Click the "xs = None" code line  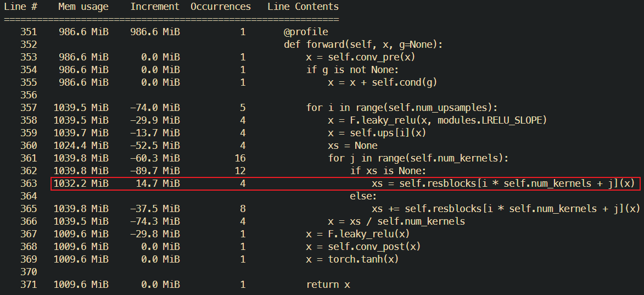click(352, 146)
